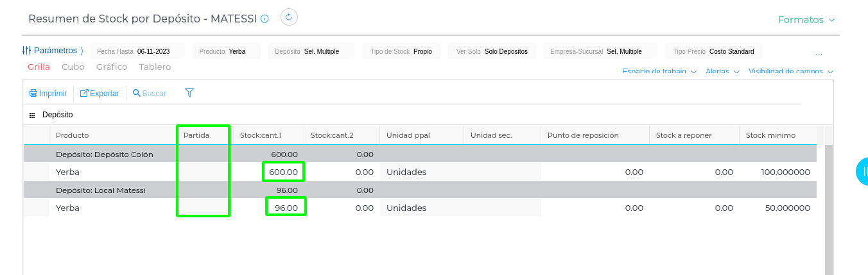Expand the Espacio de trabajo menu
Viewport: 868px width, 275px height.
pyautogui.click(x=659, y=72)
